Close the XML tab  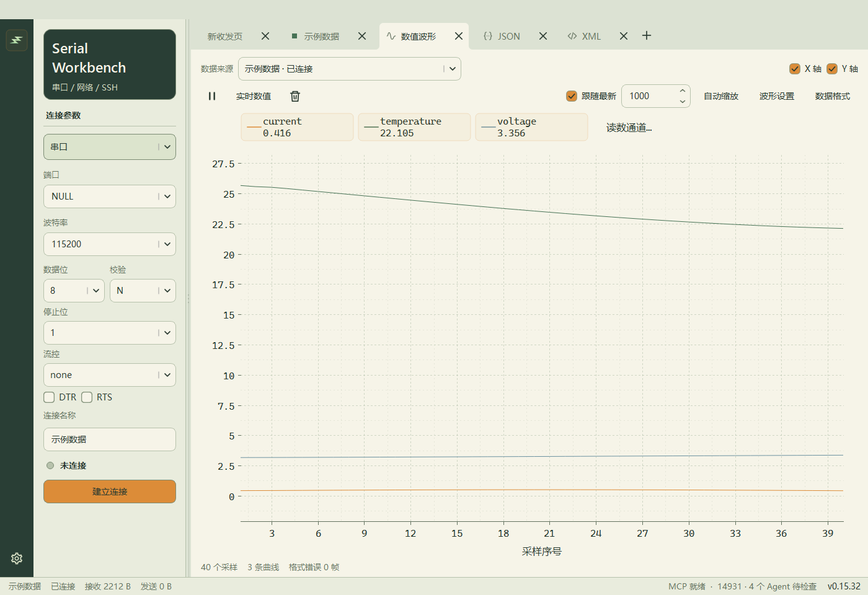click(624, 36)
